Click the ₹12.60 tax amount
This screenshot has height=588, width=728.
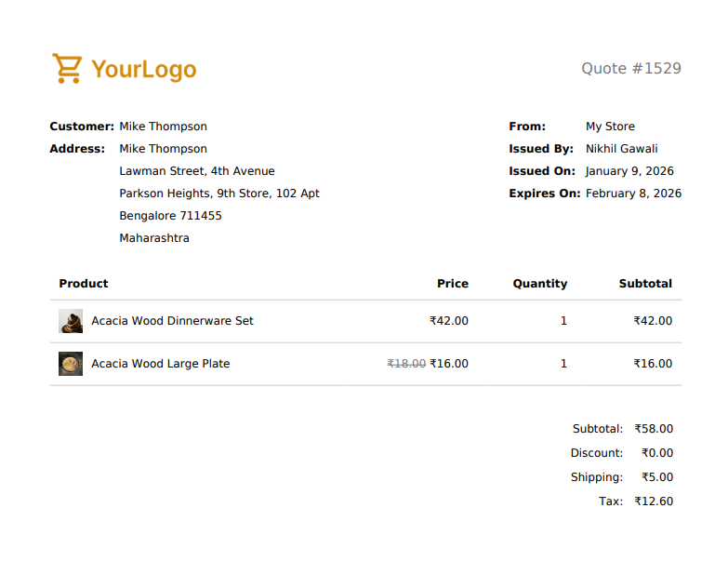point(654,501)
